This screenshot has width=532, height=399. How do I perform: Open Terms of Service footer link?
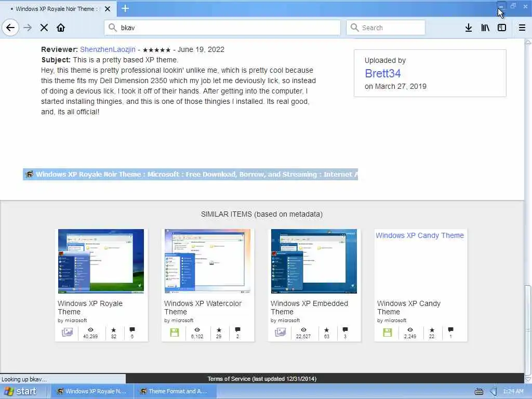262,379
